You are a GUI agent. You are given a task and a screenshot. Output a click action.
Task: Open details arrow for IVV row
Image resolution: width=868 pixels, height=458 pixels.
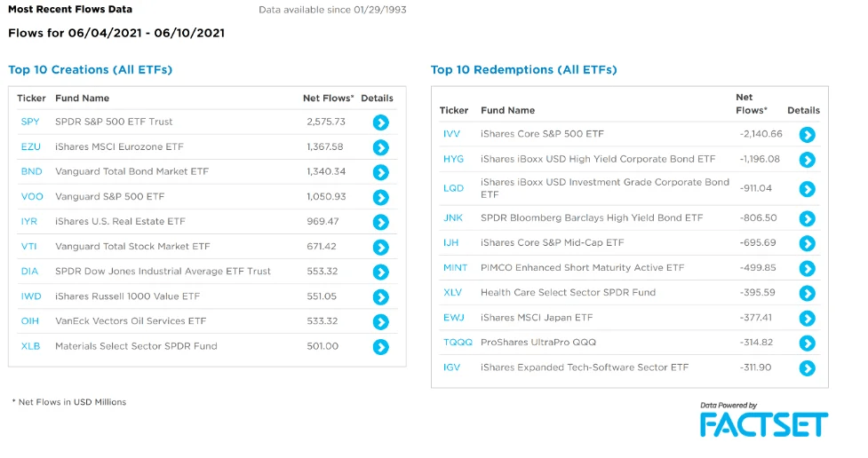[x=807, y=134]
